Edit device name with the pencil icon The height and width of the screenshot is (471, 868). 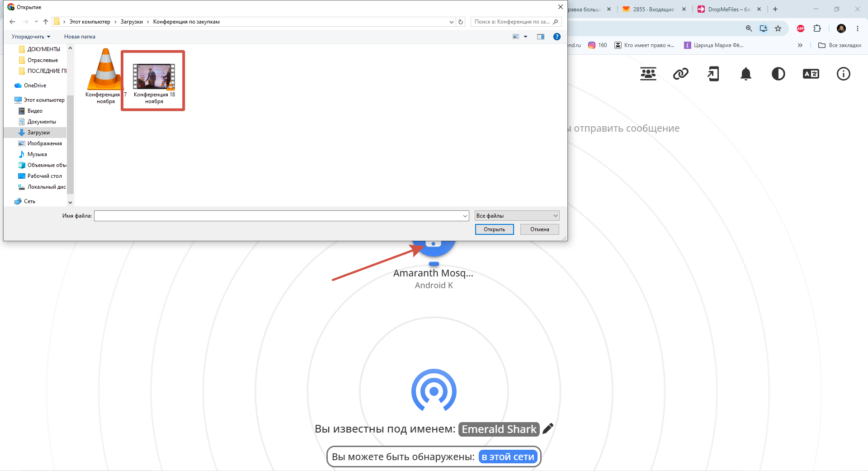coord(548,428)
